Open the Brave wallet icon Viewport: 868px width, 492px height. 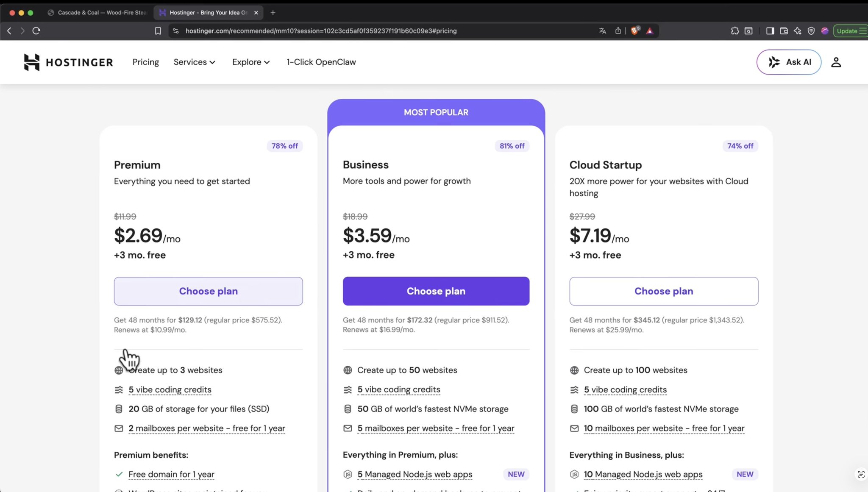[784, 31]
